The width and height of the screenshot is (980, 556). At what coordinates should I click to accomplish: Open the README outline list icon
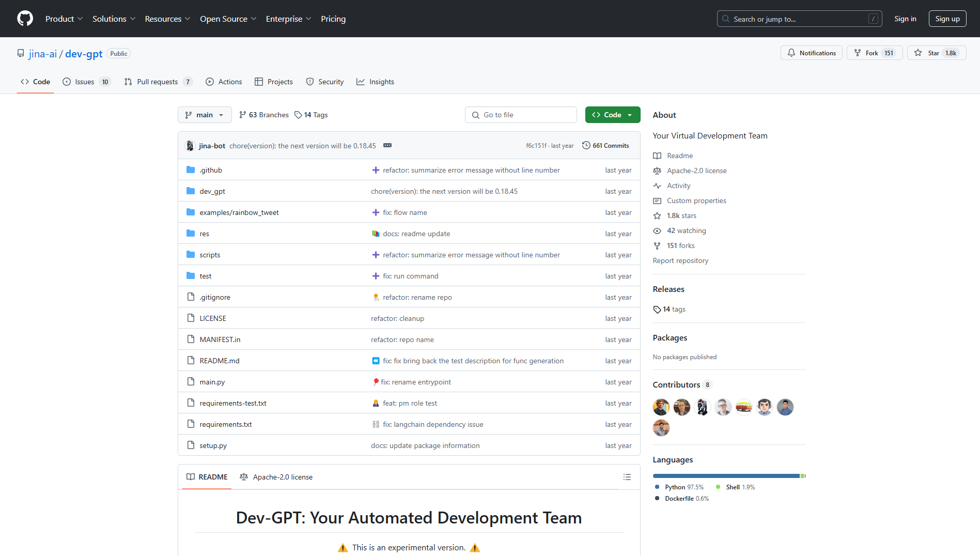pyautogui.click(x=627, y=477)
